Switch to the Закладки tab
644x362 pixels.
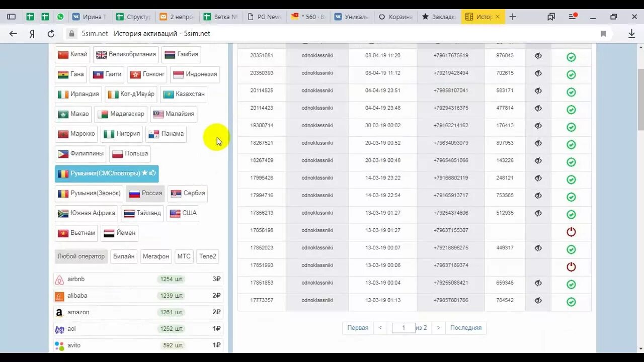pyautogui.click(x=439, y=17)
